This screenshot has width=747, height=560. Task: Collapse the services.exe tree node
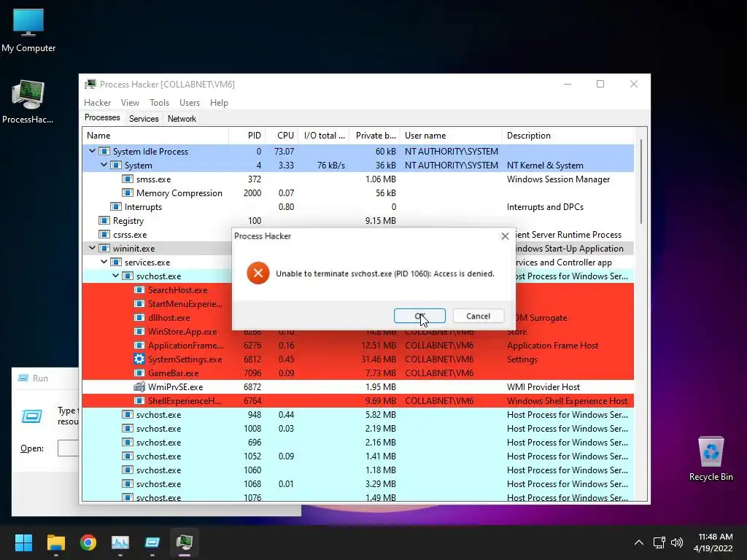(104, 262)
